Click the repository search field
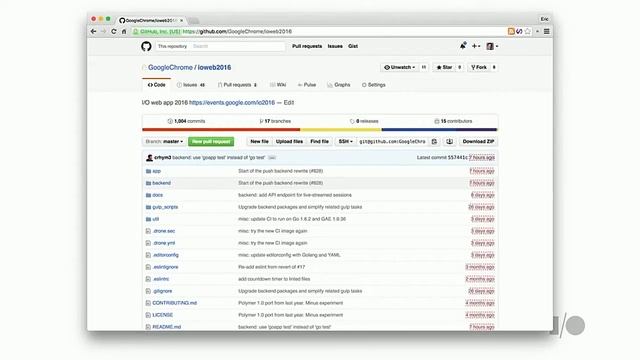 click(x=238, y=47)
